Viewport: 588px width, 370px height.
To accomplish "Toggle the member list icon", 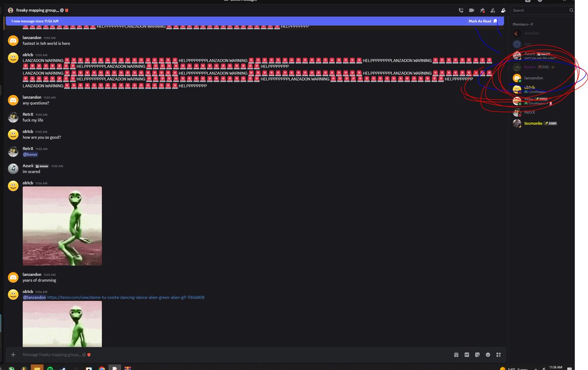I will point(503,10).
